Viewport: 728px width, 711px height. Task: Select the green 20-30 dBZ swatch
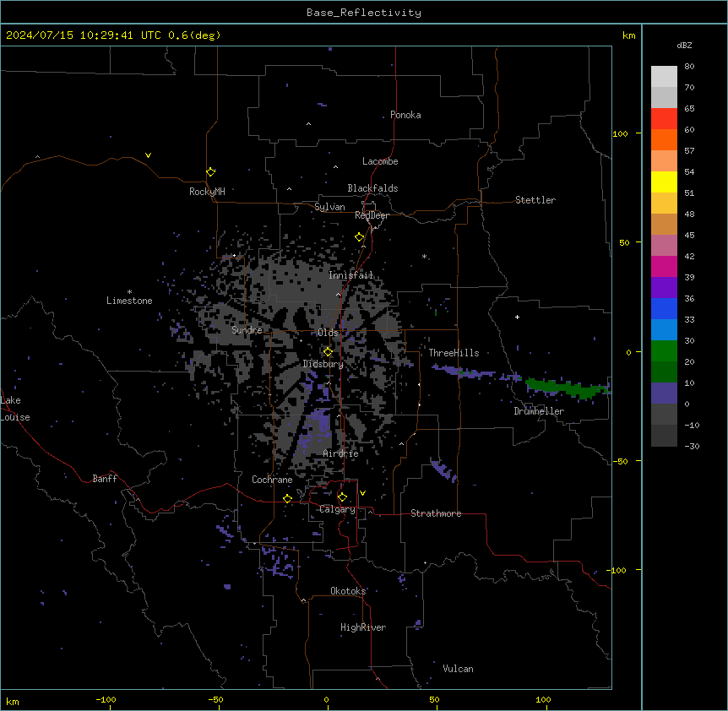tap(664, 351)
